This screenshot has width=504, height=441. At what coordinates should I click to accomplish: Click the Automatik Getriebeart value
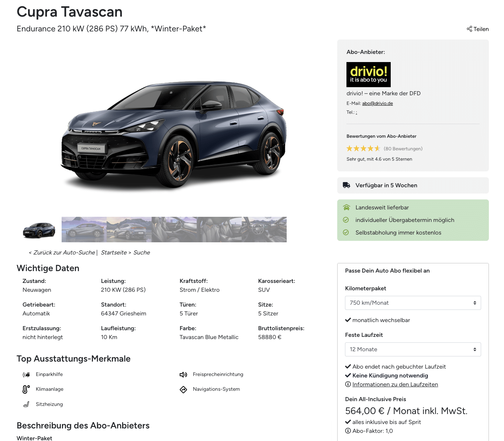click(36, 314)
